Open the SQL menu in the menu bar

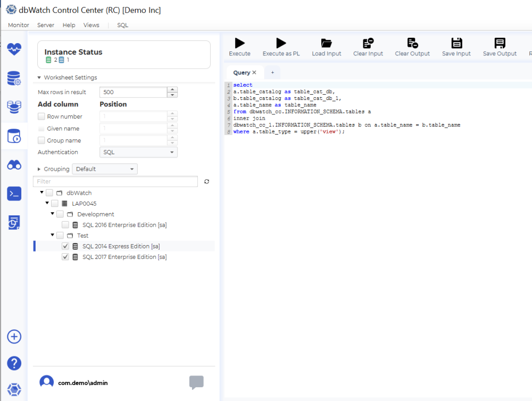click(122, 25)
